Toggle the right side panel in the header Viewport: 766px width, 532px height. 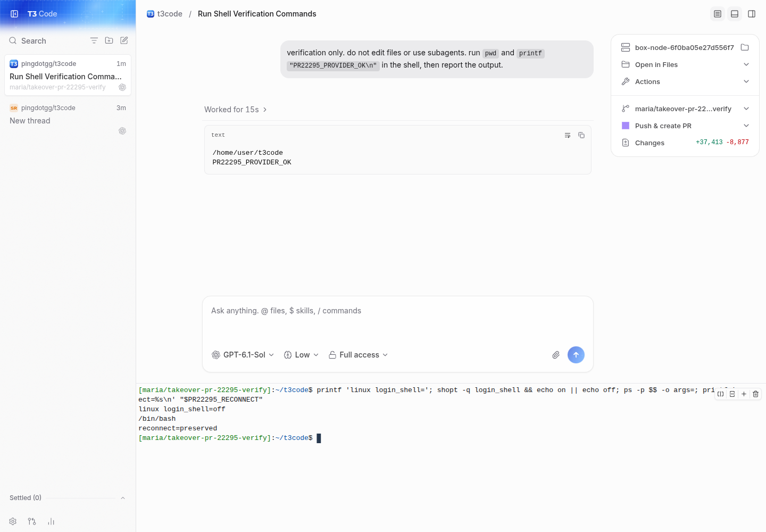point(752,14)
